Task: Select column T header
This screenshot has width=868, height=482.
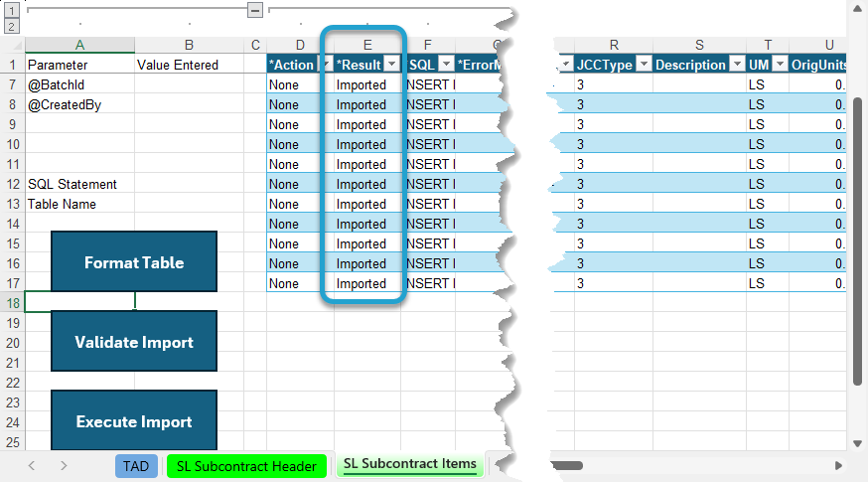Action: click(768, 45)
